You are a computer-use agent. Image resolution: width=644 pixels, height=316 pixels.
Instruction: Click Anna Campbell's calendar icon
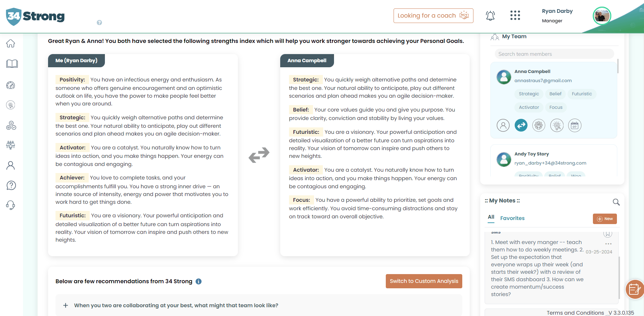coord(575,126)
